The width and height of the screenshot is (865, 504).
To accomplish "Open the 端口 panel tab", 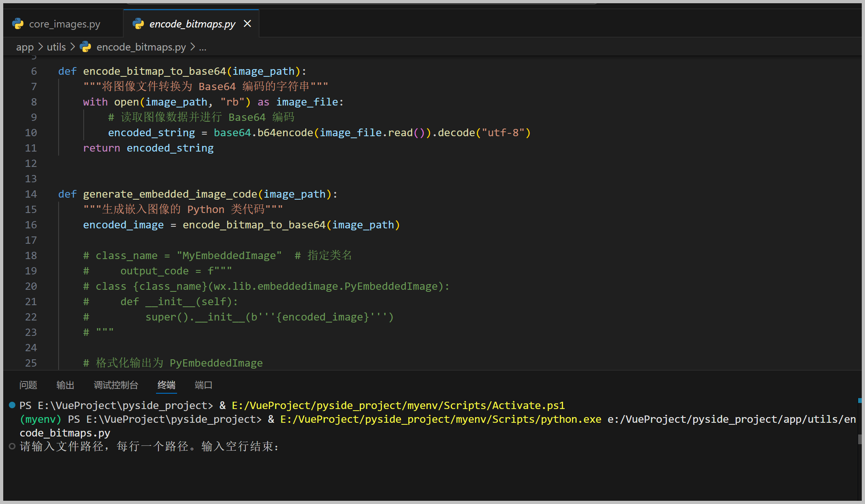I will (203, 385).
